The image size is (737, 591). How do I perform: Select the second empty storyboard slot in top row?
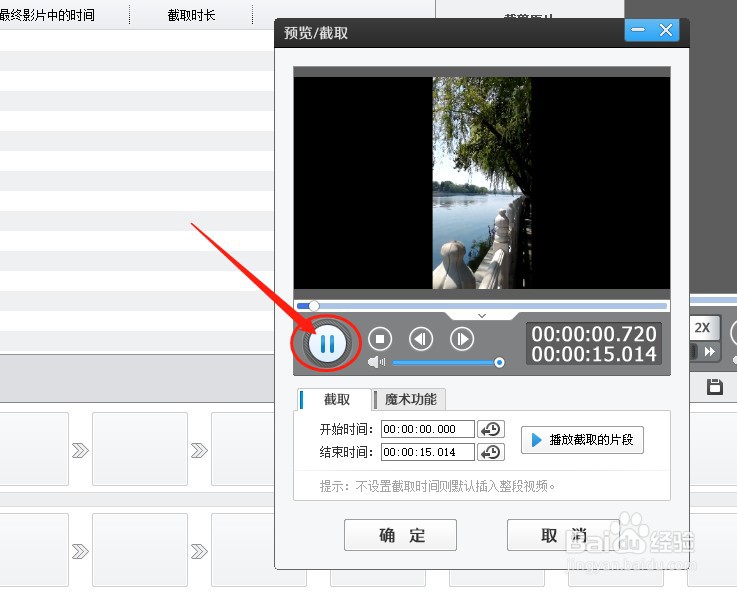coord(140,449)
